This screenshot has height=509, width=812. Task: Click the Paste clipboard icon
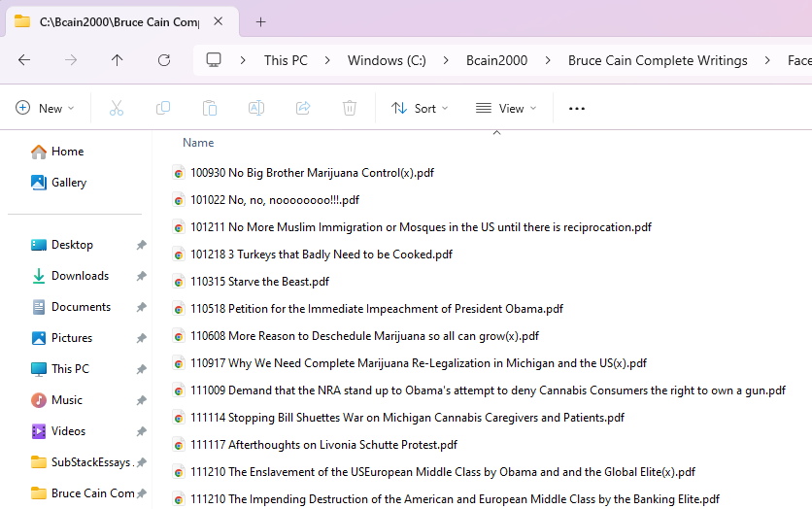click(x=210, y=108)
